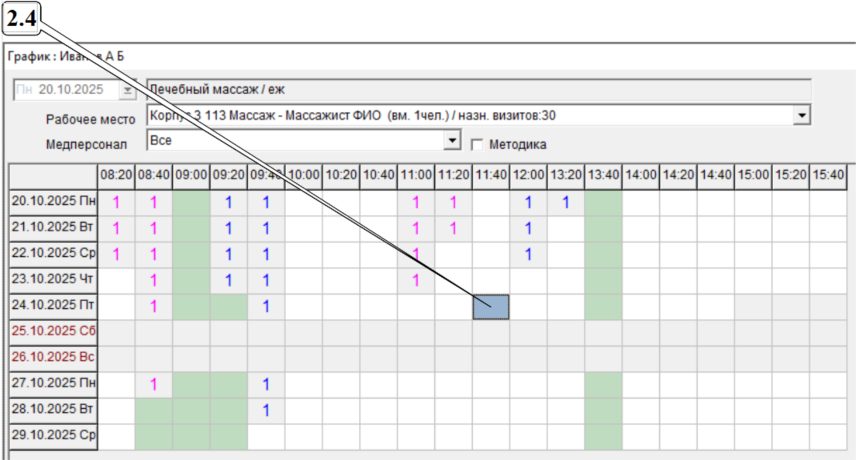
Task: Select the highlighted blue cell on 24.10.2025
Action: point(491,307)
